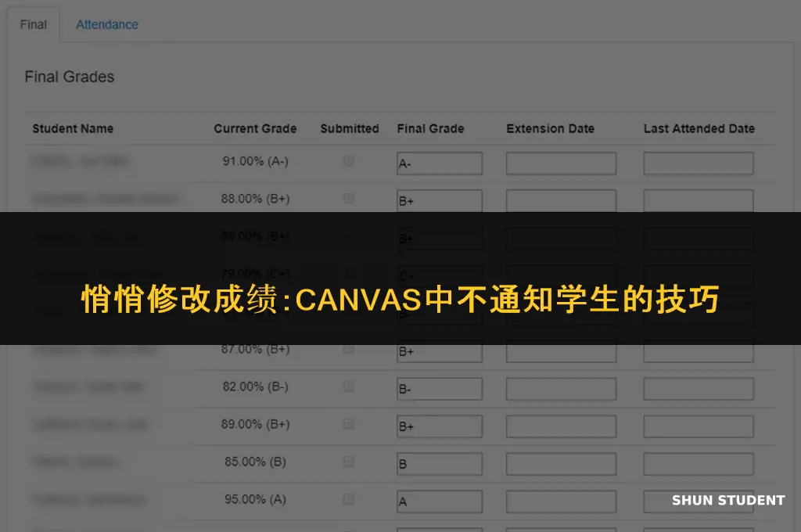
Task: Tick Submitted checkbox in the 82.00% (B-) row
Action: pos(349,386)
